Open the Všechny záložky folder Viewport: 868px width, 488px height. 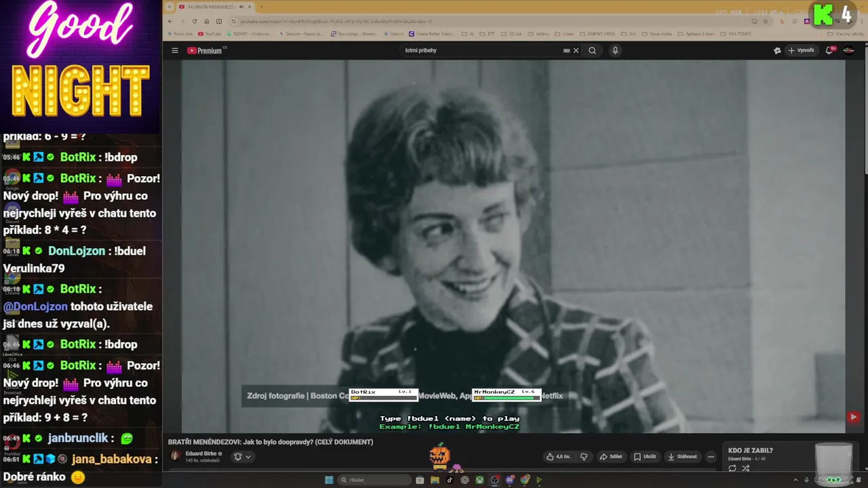pos(846,33)
